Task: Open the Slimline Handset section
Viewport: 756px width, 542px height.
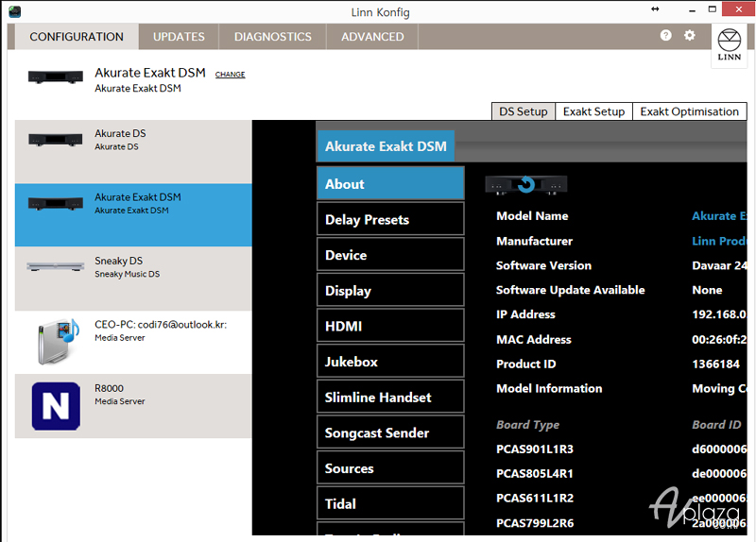Action: point(390,397)
